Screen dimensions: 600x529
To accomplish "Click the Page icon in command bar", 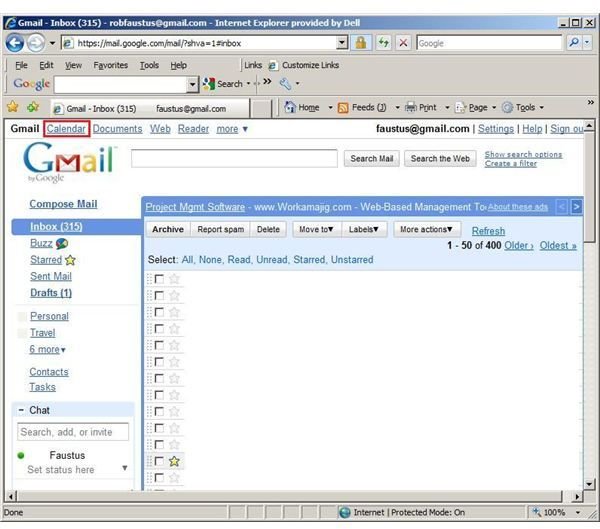I will 460,108.
